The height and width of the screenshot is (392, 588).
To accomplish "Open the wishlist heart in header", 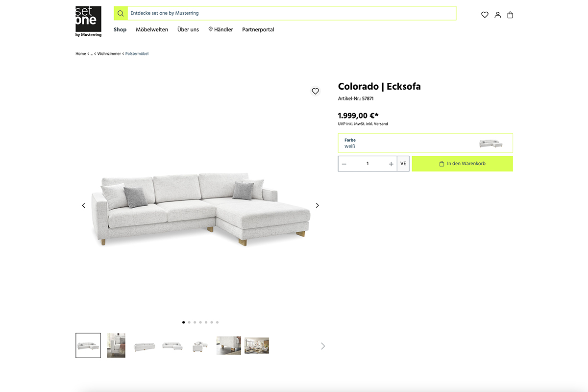I will click(485, 15).
